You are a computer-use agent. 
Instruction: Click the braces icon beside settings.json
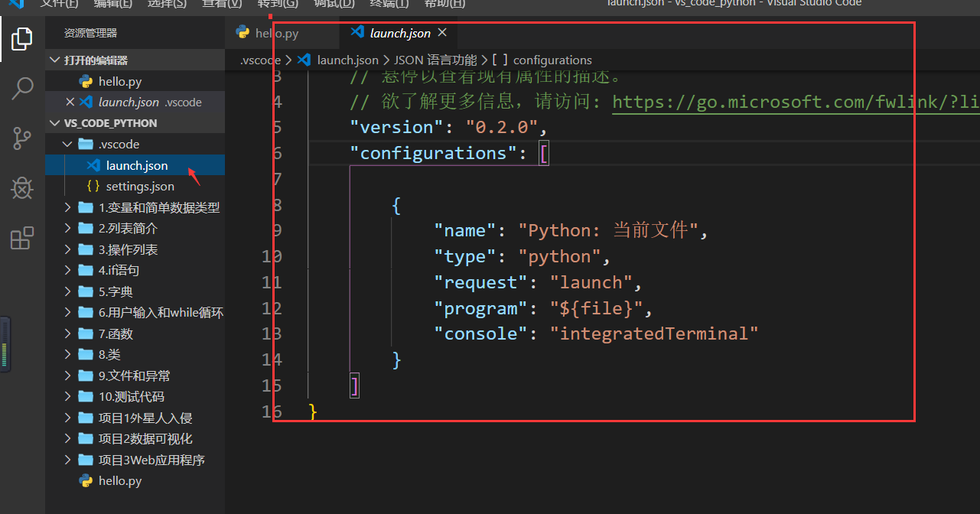click(x=94, y=186)
